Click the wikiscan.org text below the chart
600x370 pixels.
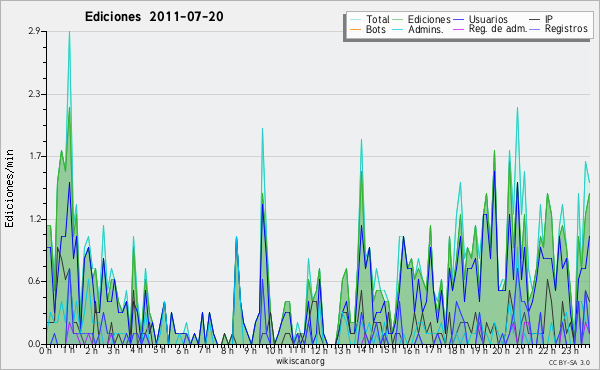300,361
